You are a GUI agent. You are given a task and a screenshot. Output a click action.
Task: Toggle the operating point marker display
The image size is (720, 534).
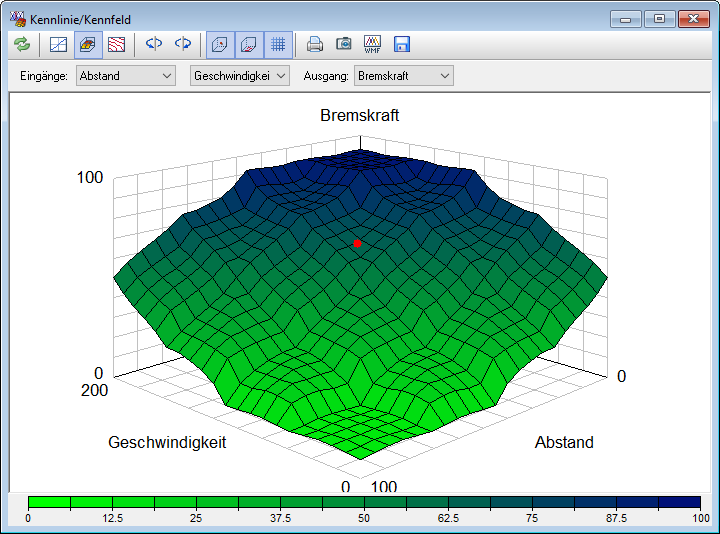(220, 45)
